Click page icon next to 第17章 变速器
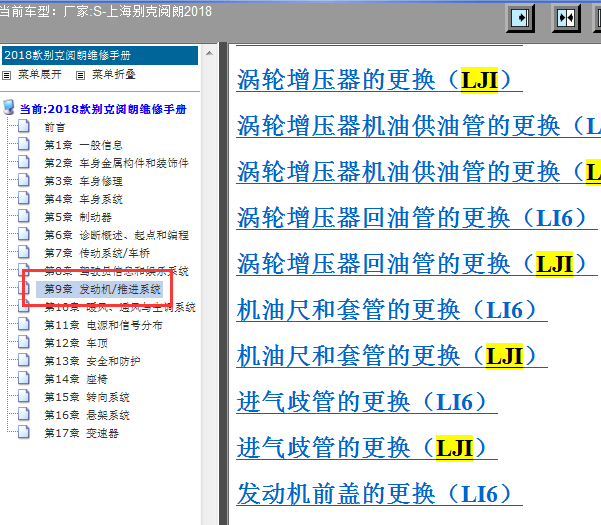601x525 pixels. tap(24, 432)
